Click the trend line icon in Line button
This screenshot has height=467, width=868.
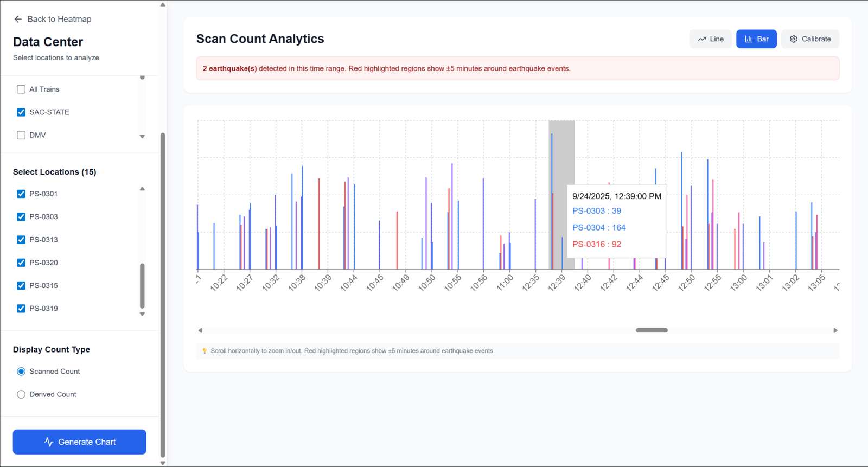click(701, 39)
